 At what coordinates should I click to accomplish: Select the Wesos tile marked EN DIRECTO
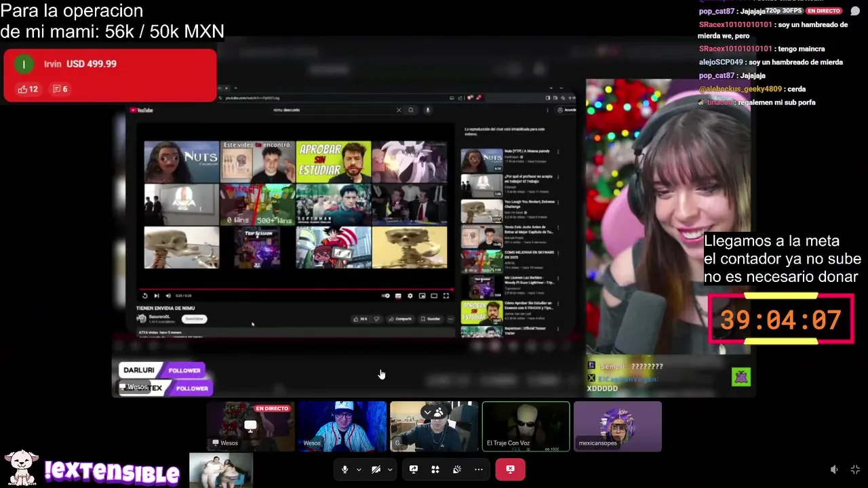(250, 426)
